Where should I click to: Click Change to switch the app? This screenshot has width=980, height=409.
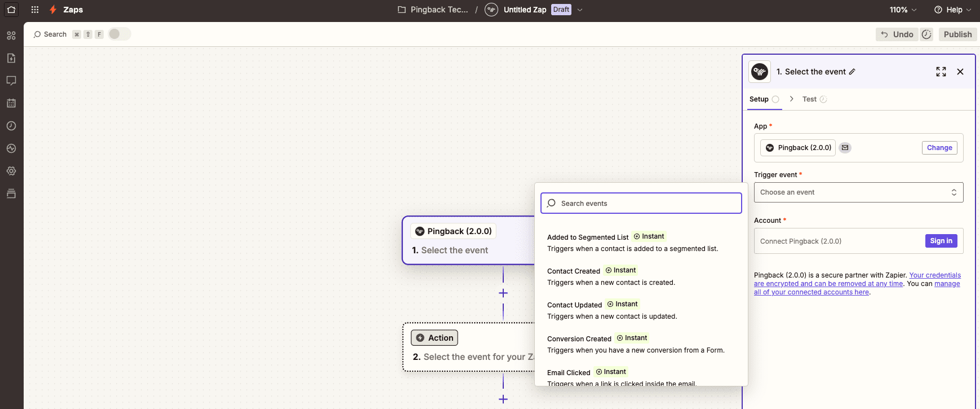pos(939,148)
